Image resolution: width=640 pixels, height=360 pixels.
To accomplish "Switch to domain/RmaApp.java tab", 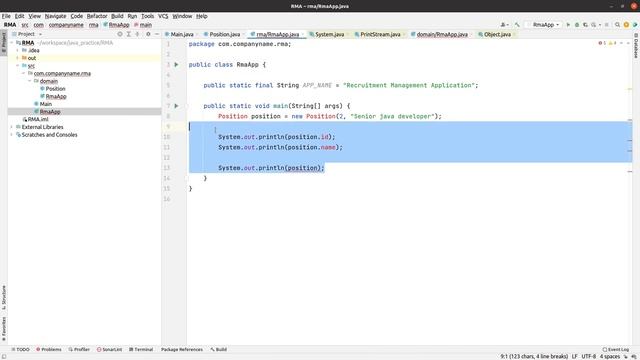I will 441,34.
